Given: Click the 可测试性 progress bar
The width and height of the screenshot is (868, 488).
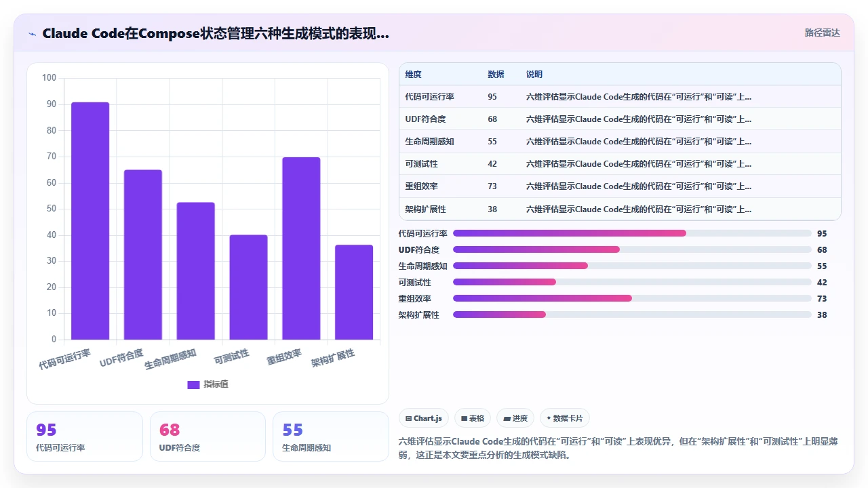Looking at the screenshot, I should [632, 282].
